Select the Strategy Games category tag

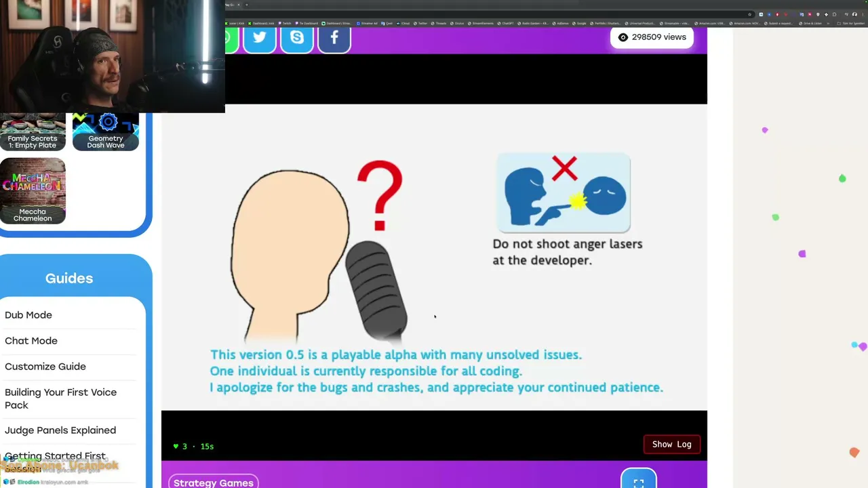214,482
